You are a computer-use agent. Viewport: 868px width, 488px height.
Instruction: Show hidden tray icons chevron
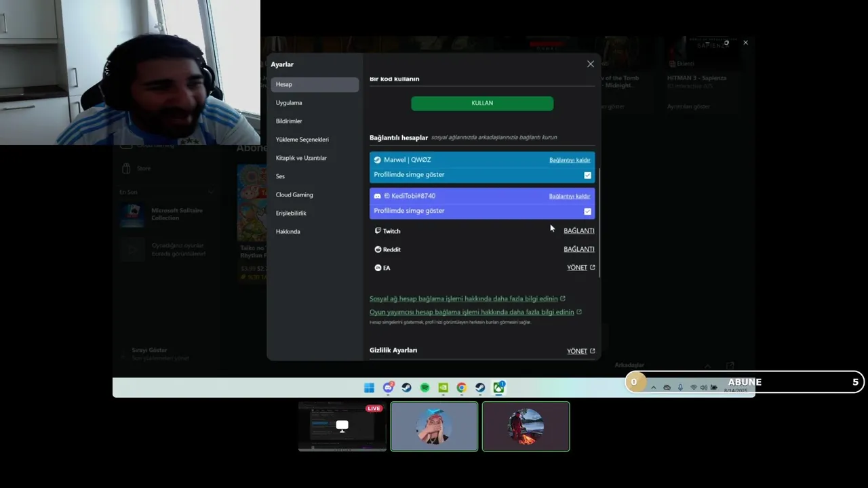coord(653,388)
